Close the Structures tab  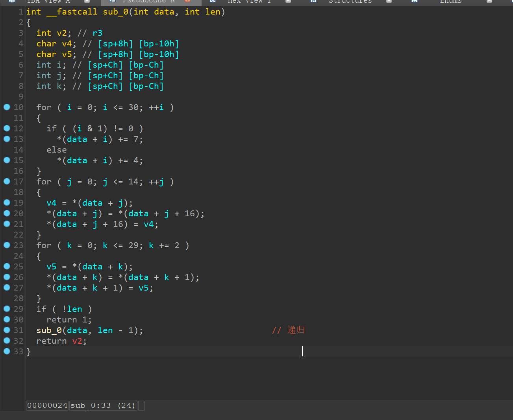point(389,1)
